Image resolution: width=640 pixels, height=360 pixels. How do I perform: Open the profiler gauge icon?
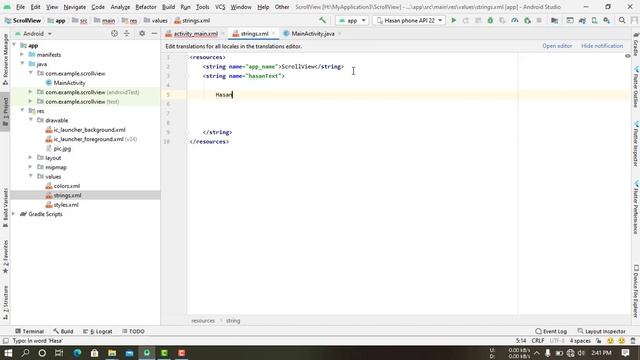coord(515,20)
